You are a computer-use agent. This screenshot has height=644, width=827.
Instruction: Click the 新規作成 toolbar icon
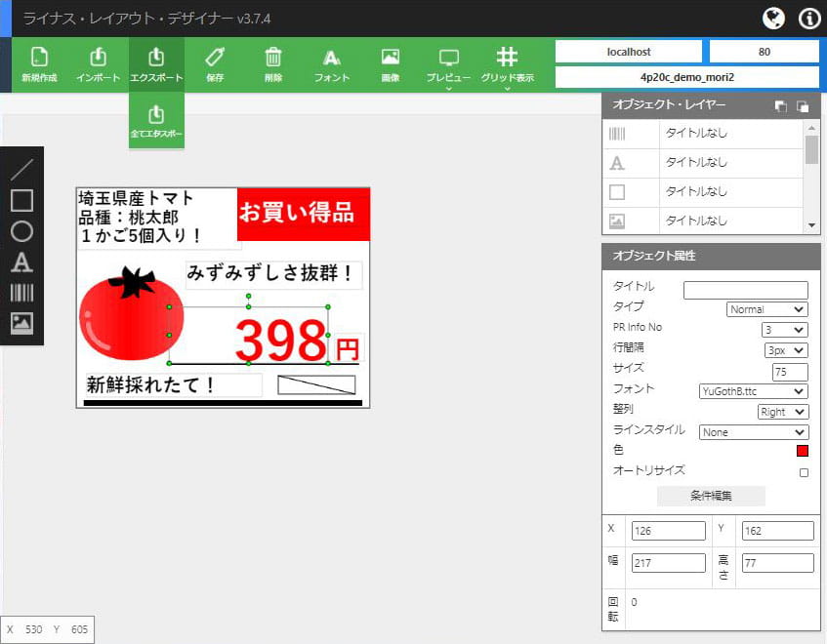[41, 64]
